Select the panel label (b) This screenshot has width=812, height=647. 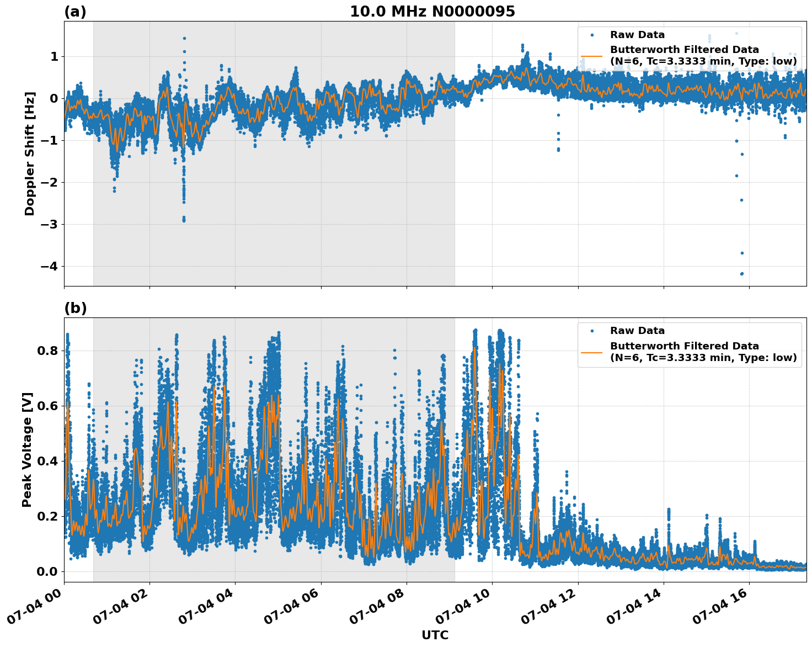pos(75,308)
